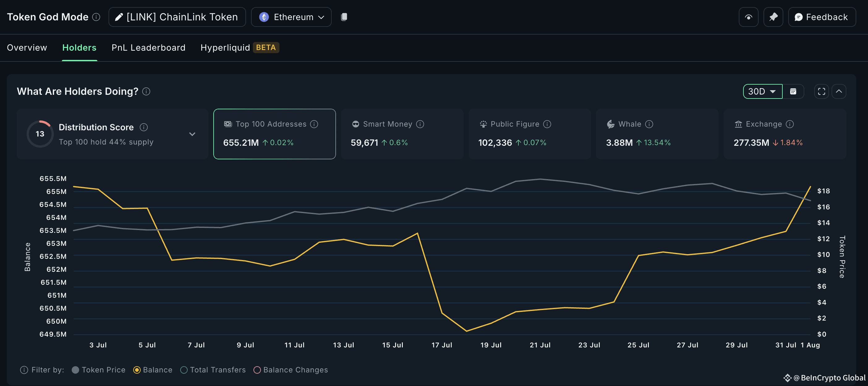Screen dimensions: 868x386
Task: Open the Ethereum chain dropdown
Action: click(291, 17)
